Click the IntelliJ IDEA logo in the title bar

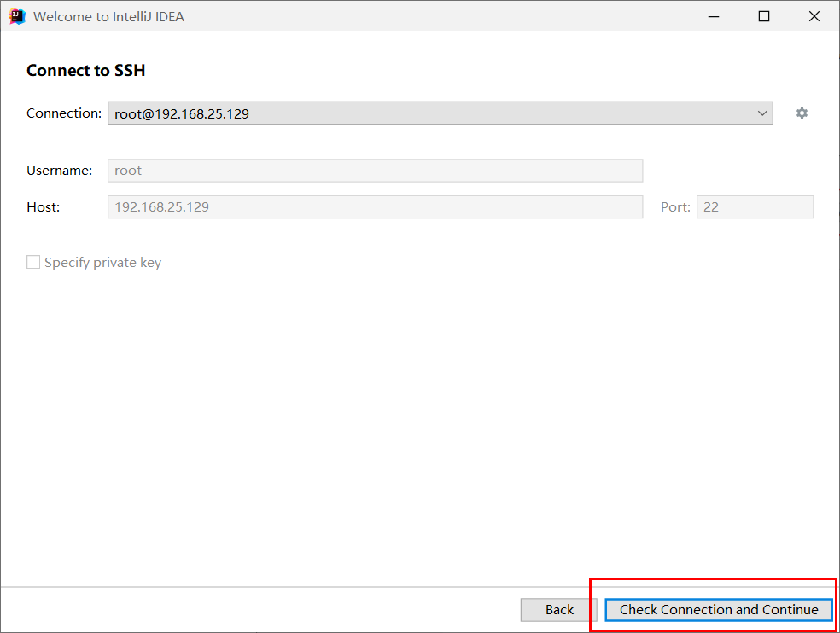pyautogui.click(x=17, y=16)
